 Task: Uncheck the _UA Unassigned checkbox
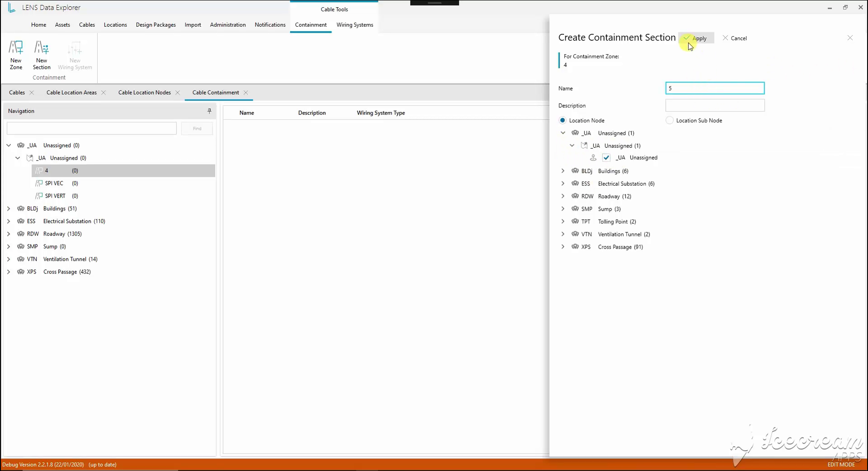coord(606,158)
